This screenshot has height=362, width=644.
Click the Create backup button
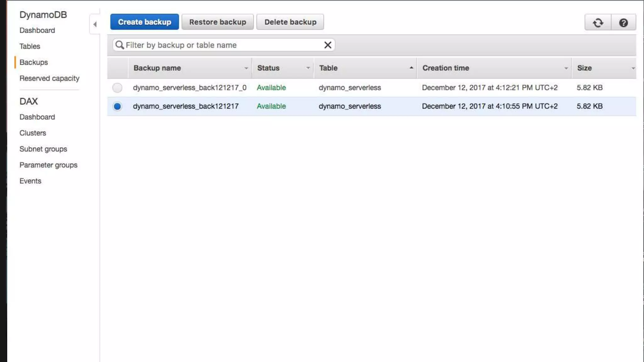point(144,22)
